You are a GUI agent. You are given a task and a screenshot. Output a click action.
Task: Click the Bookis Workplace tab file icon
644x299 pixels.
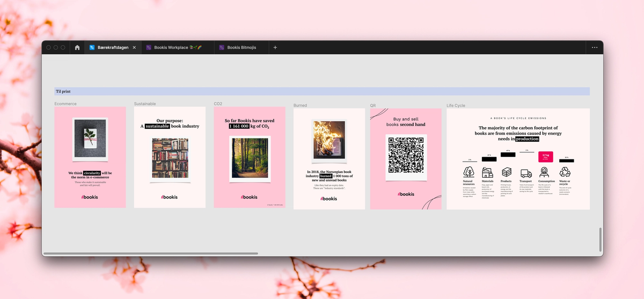click(x=149, y=47)
